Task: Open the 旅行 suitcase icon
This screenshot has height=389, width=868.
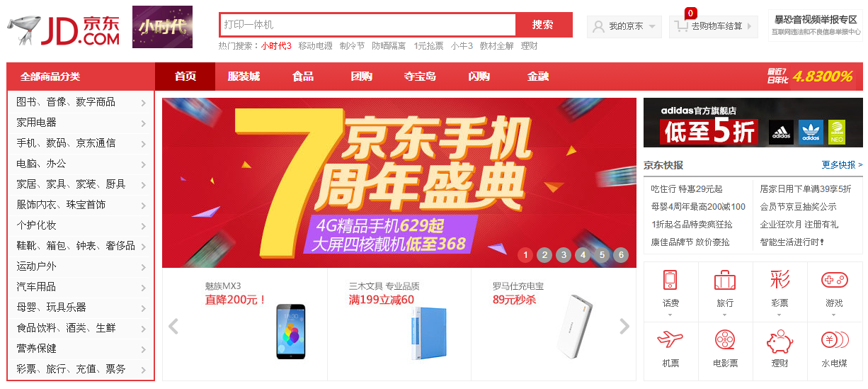Action: [725, 280]
